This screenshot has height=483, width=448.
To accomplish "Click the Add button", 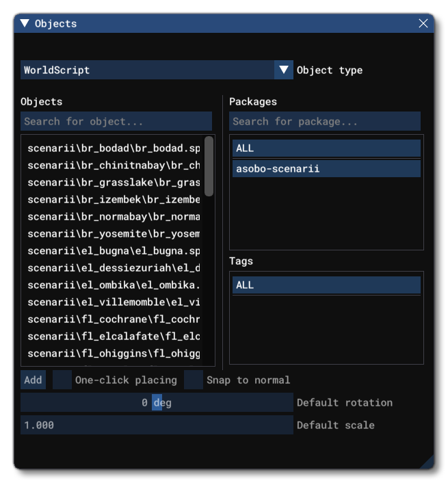I will (x=33, y=380).
